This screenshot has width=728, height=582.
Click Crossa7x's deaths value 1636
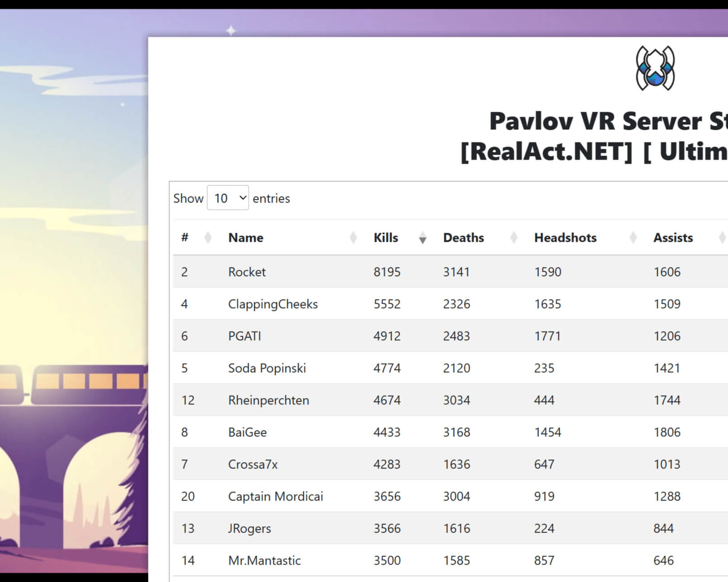click(x=456, y=464)
